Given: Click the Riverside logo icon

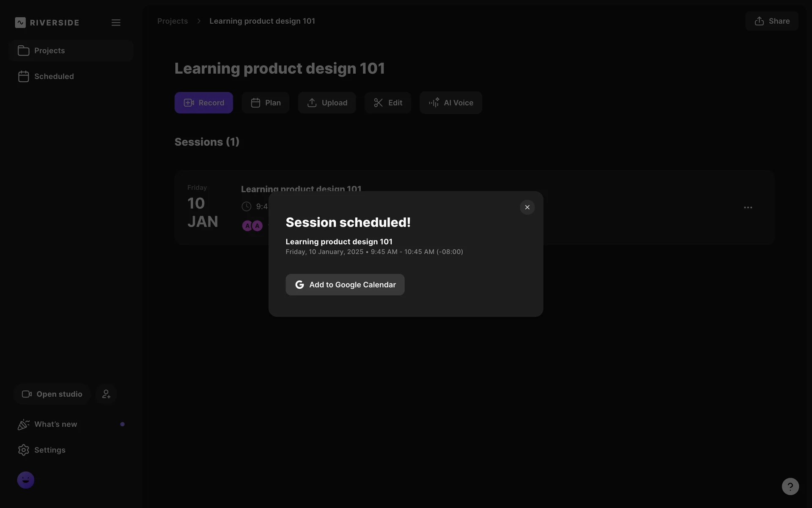Looking at the screenshot, I should (20, 22).
